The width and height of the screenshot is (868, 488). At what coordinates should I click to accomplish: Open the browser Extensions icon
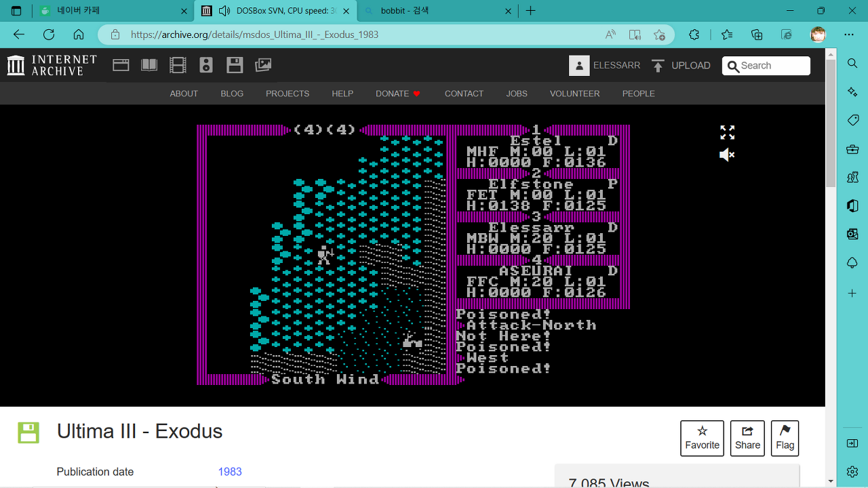point(694,35)
